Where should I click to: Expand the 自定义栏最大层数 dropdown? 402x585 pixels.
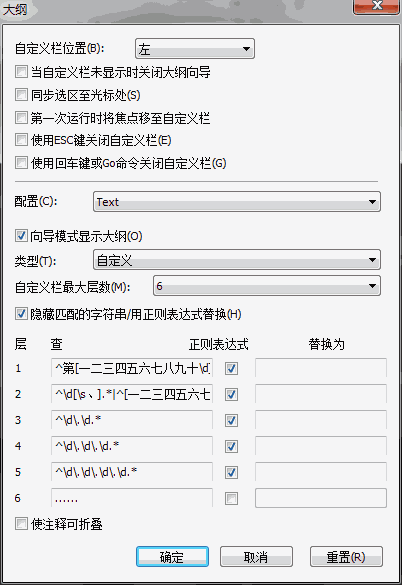(x=267, y=286)
